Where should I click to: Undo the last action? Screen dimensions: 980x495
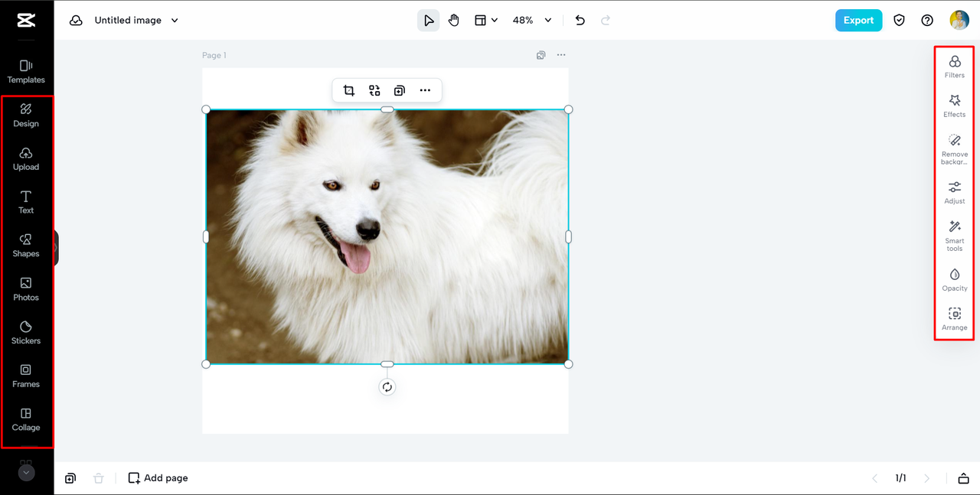click(580, 21)
